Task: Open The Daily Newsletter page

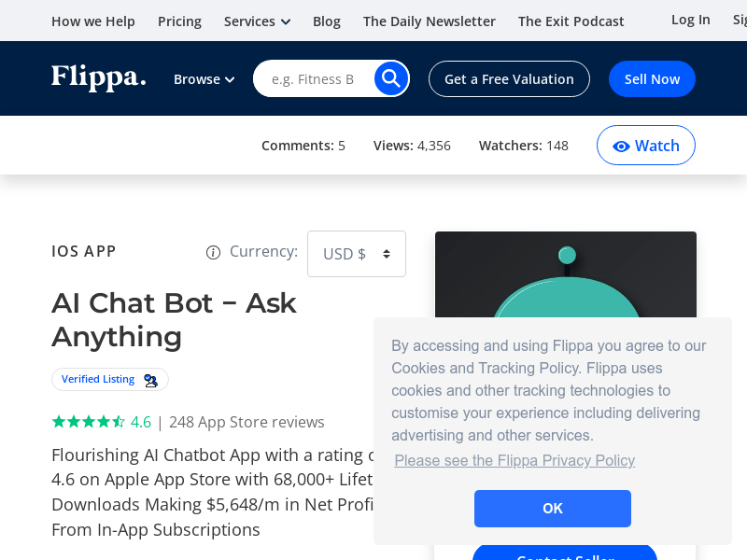Action: (430, 21)
